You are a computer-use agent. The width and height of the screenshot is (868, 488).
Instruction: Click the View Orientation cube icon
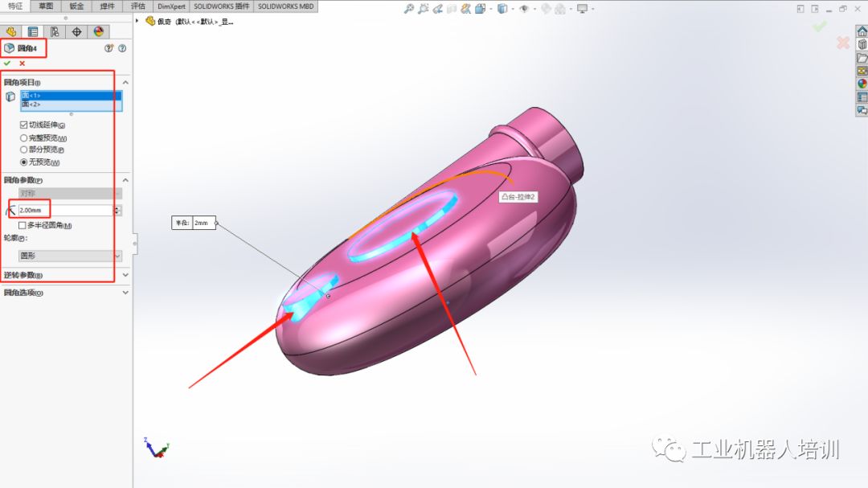(480, 8)
